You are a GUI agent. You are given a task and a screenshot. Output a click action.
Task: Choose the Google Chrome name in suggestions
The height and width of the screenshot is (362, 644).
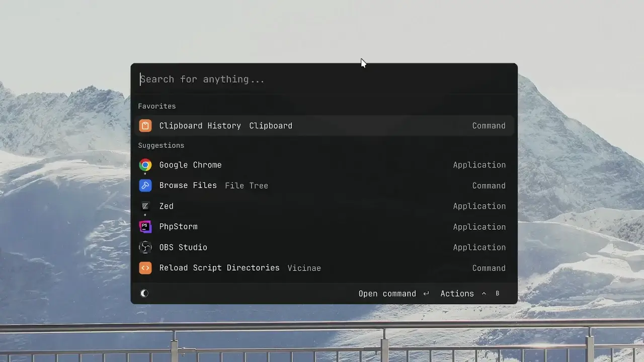click(190, 165)
